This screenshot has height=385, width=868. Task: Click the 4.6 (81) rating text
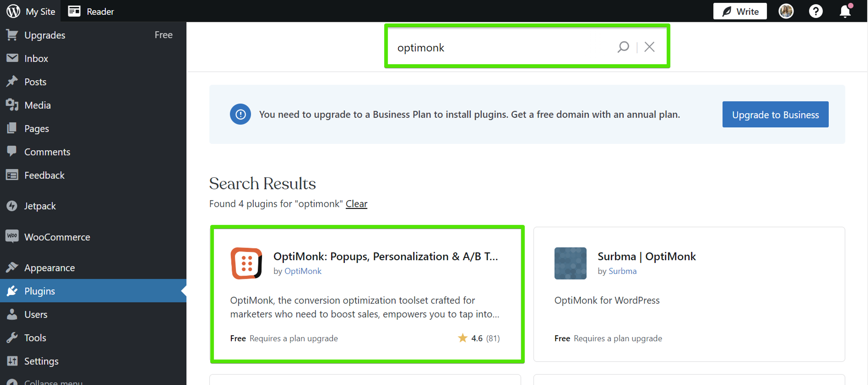point(486,338)
